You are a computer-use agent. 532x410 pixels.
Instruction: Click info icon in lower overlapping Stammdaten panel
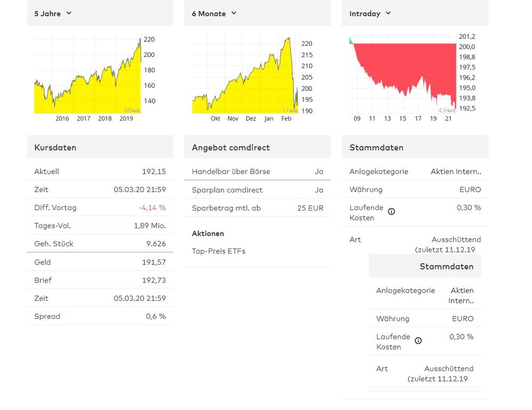(418, 341)
